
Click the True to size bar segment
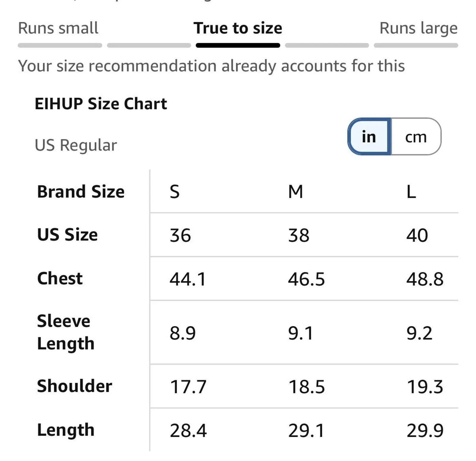click(x=238, y=45)
